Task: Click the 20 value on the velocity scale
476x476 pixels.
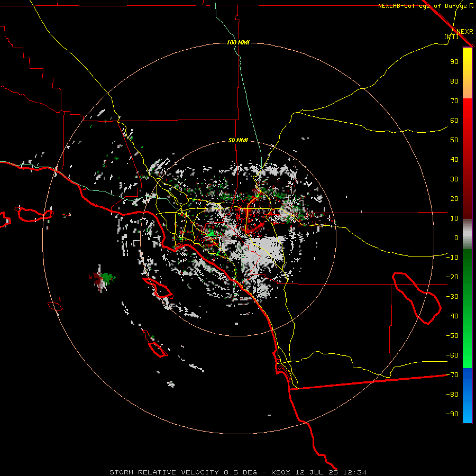Action: click(x=454, y=198)
